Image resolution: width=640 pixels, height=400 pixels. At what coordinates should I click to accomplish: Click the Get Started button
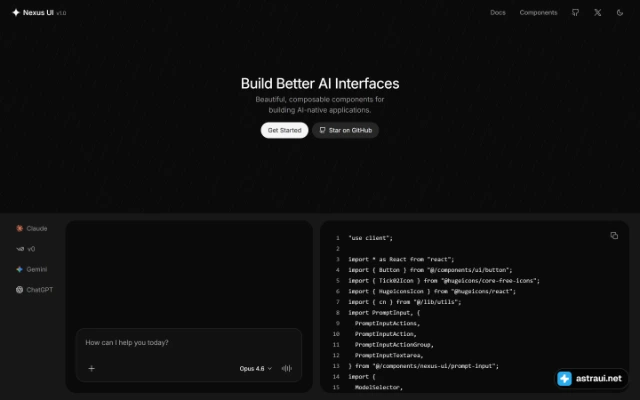(x=284, y=130)
